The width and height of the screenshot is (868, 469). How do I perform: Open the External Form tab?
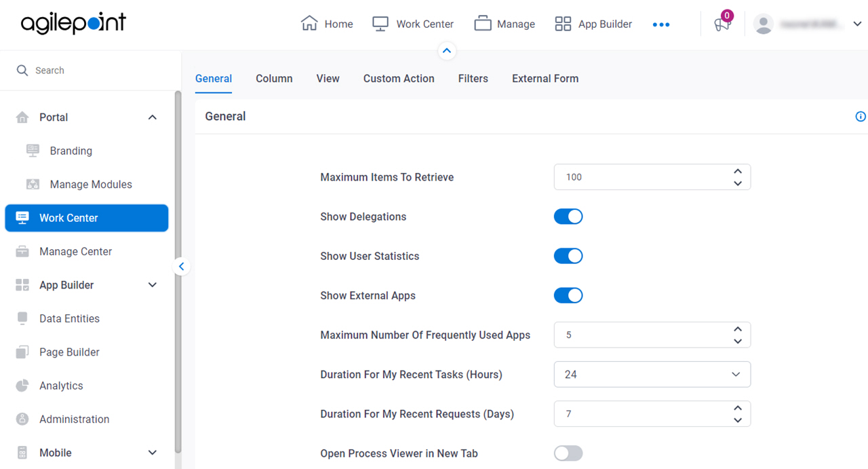coord(545,79)
